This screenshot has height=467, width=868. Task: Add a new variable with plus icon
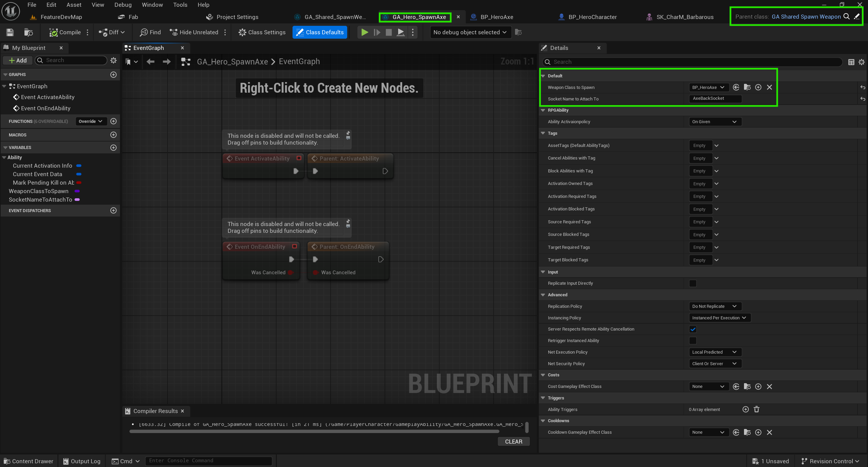[113, 148]
